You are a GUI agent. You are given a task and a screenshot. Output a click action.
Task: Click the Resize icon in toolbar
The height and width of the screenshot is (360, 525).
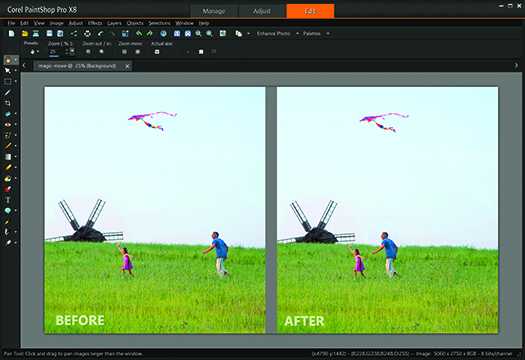[x=125, y=33]
